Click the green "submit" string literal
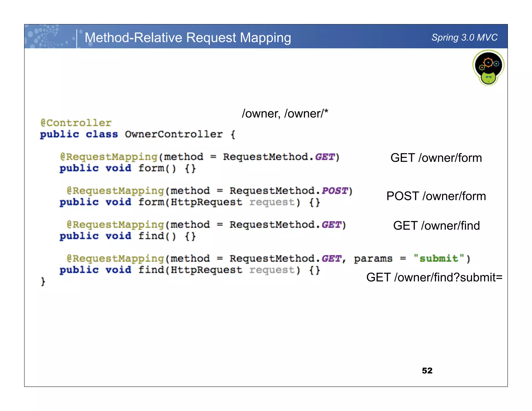 438,258
